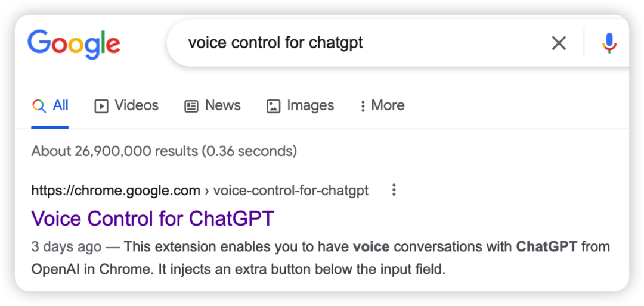Click the About 26,900,000 results text
The image size is (644, 306).
pos(164,151)
